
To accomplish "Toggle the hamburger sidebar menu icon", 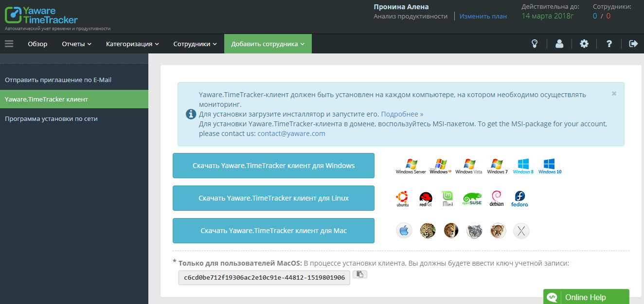I will pyautogui.click(x=9, y=44).
